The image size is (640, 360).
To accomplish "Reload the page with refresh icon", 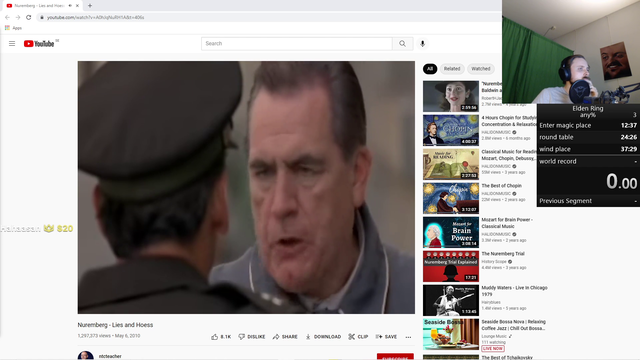I will coord(28,17).
